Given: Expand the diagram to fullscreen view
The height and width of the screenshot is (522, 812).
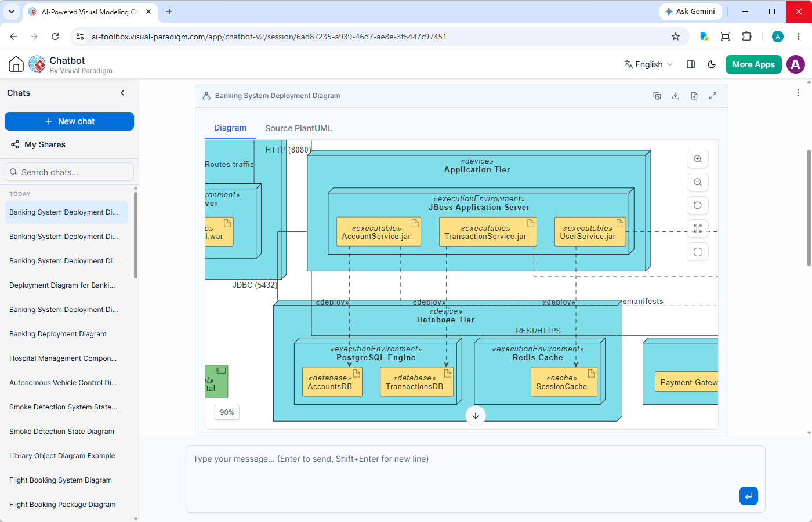Looking at the screenshot, I should (x=713, y=96).
